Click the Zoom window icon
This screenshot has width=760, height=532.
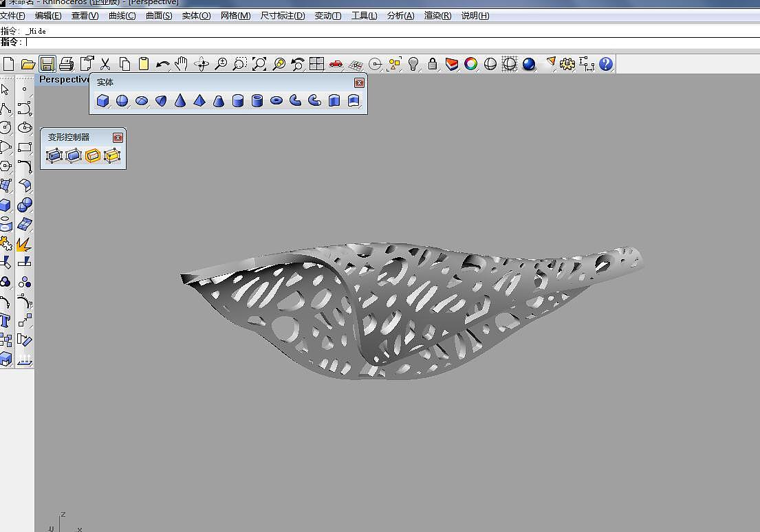pos(240,64)
